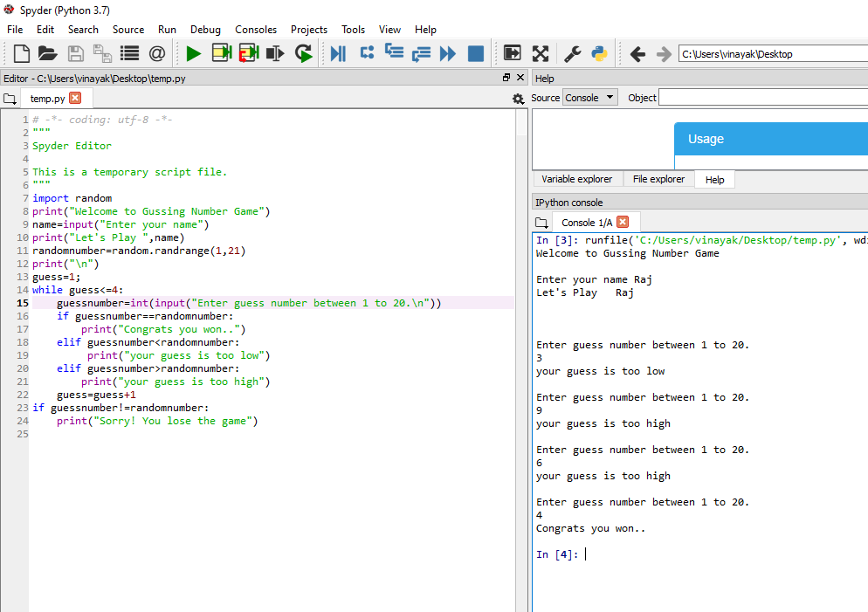Open the Edit menu
The image size is (868, 612).
pyautogui.click(x=45, y=30)
